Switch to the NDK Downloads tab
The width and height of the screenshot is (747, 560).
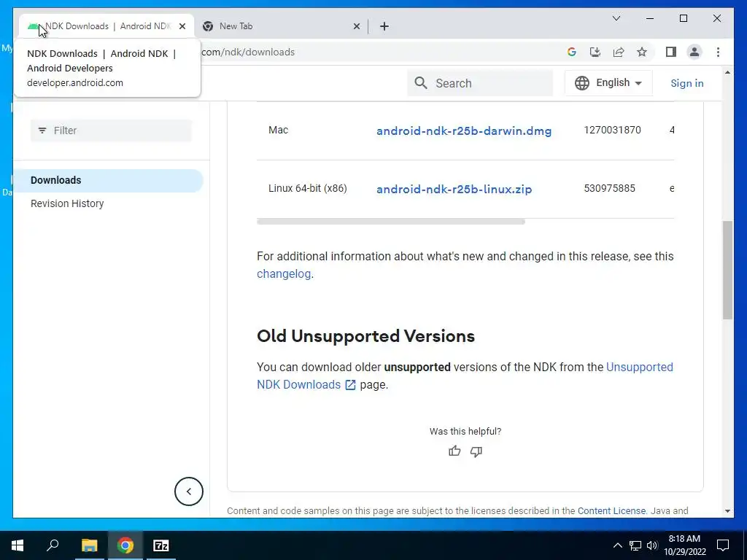tap(107, 26)
